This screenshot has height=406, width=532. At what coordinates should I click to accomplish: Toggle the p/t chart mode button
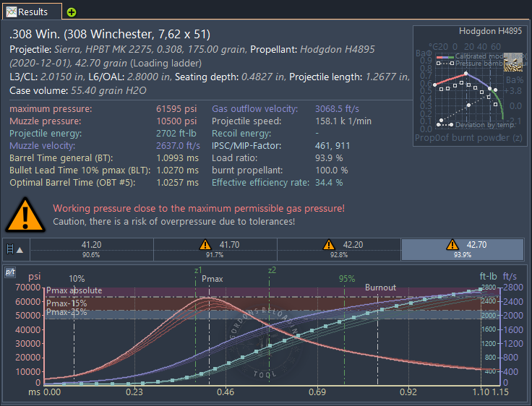tap(10, 272)
